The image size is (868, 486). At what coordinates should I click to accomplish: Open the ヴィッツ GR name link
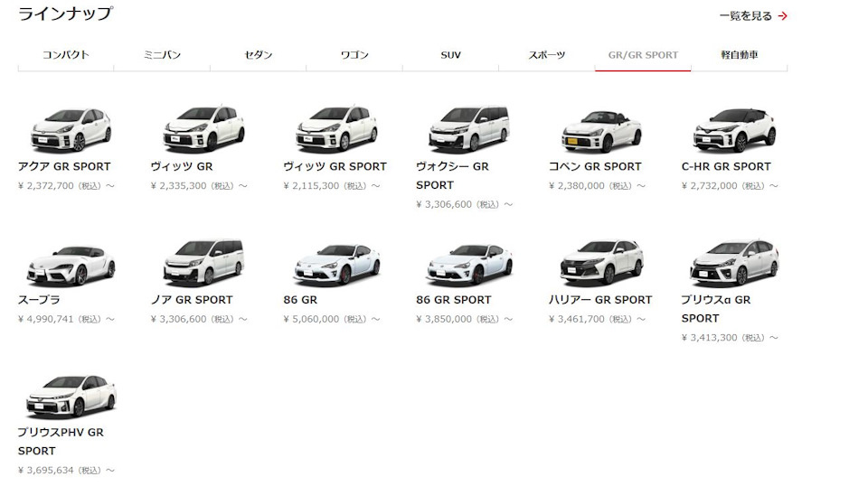pos(182,166)
